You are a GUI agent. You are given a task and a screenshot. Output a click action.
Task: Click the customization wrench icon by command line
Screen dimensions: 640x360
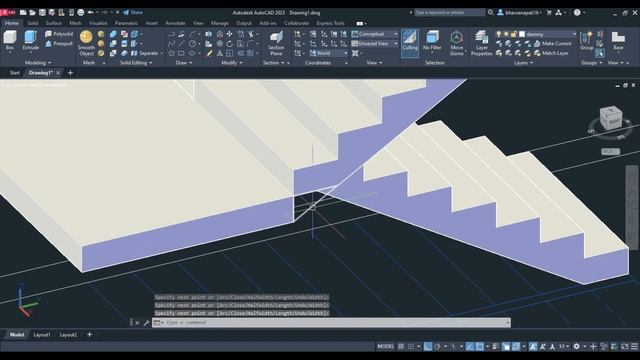tap(146, 322)
